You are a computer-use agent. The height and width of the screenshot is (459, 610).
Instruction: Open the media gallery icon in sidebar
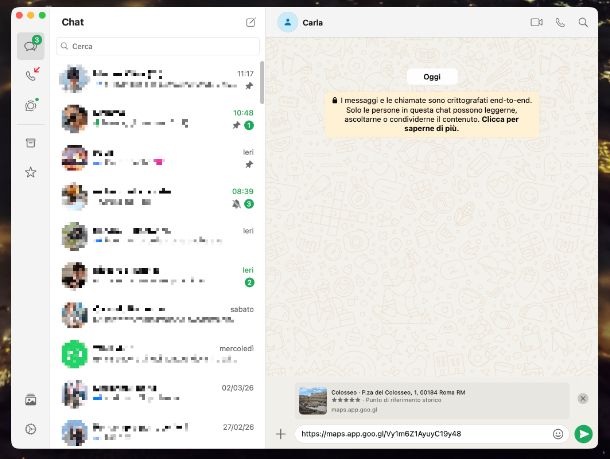[x=31, y=400]
